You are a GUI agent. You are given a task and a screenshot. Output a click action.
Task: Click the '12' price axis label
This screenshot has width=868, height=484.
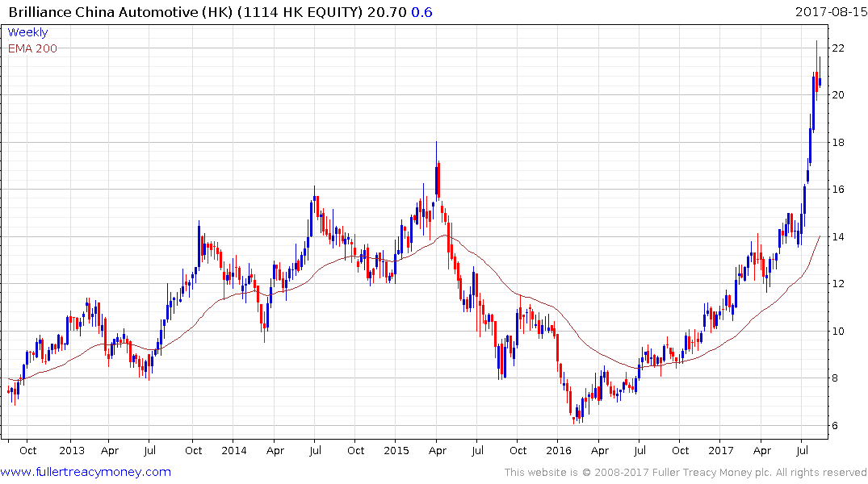tap(838, 284)
